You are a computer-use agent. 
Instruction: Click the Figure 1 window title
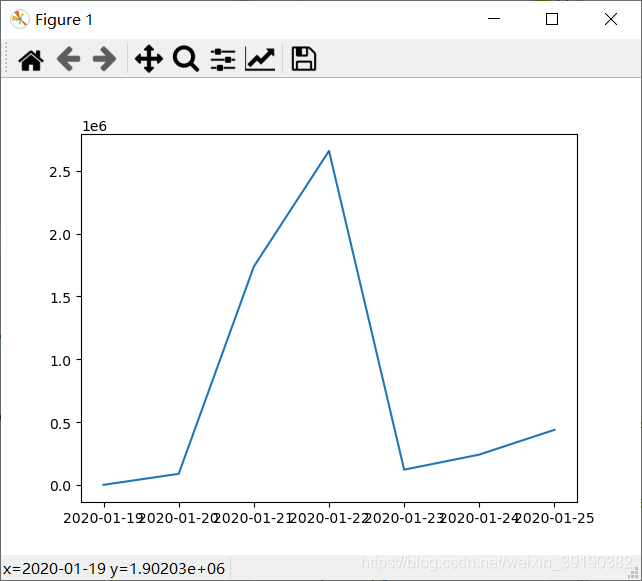tap(64, 20)
